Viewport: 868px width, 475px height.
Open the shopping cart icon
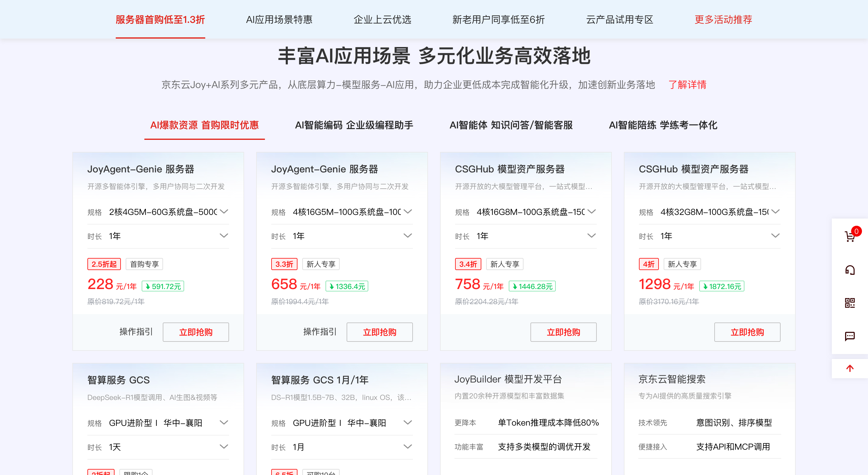(x=850, y=237)
